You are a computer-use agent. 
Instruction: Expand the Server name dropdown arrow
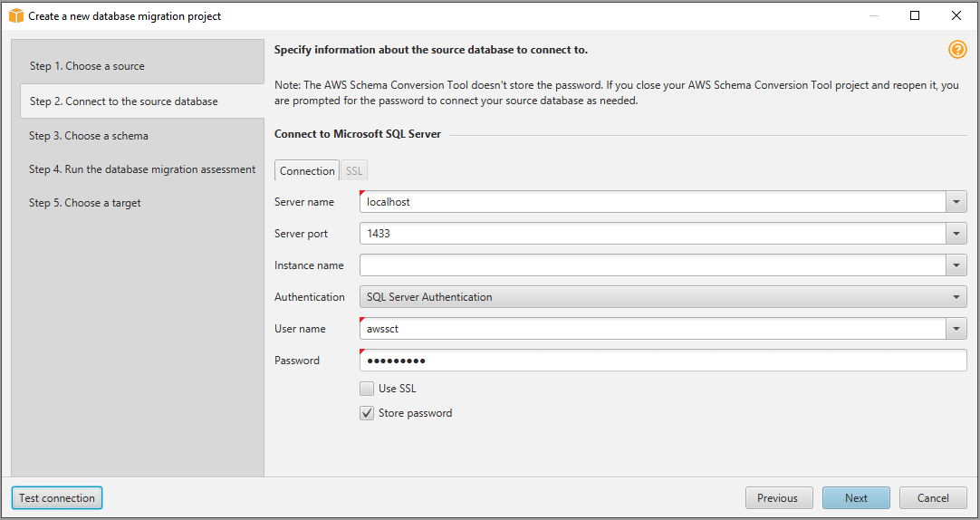coord(956,202)
